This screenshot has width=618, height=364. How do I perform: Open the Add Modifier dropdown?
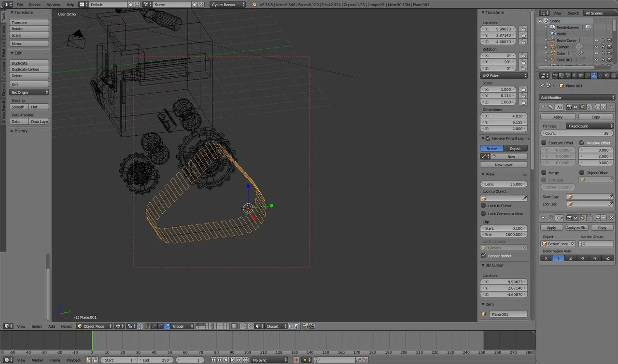coord(577,98)
